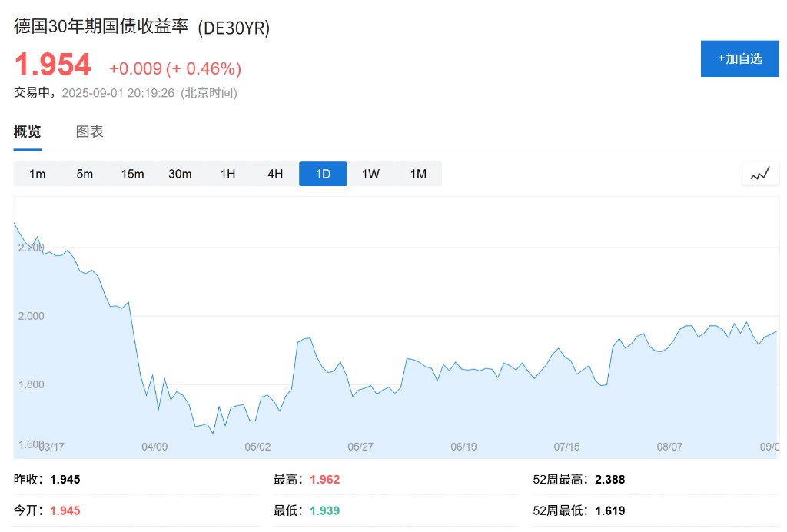Click the 52周最高 value 2.388

pyautogui.click(x=609, y=479)
